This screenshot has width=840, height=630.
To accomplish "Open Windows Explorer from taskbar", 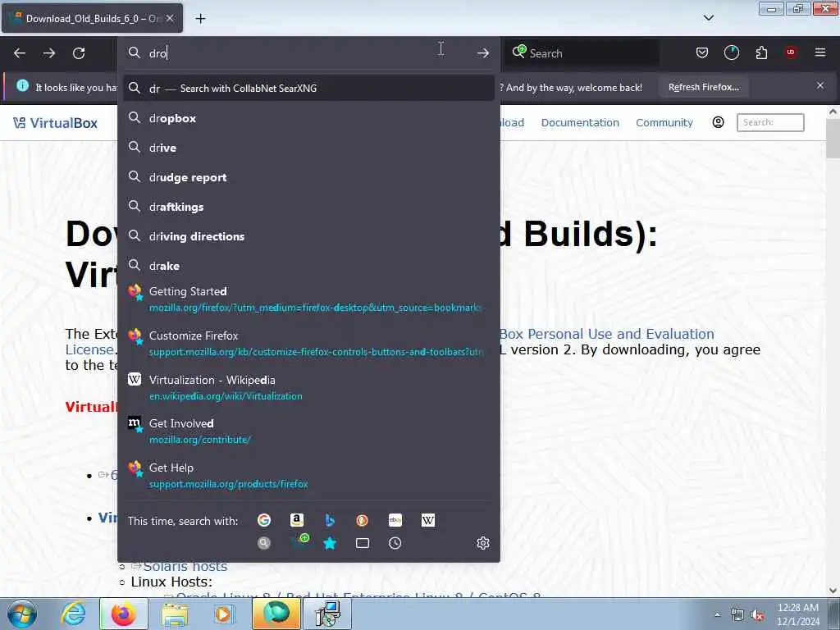I will 176,614.
